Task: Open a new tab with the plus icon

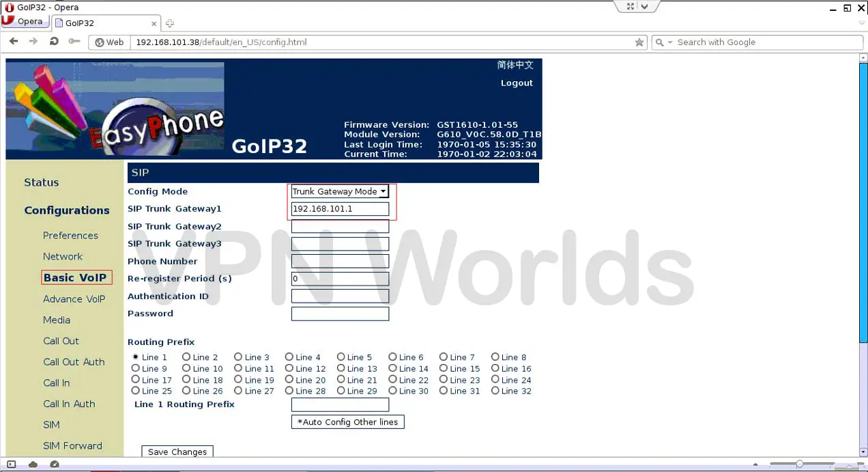Action: 169,23
